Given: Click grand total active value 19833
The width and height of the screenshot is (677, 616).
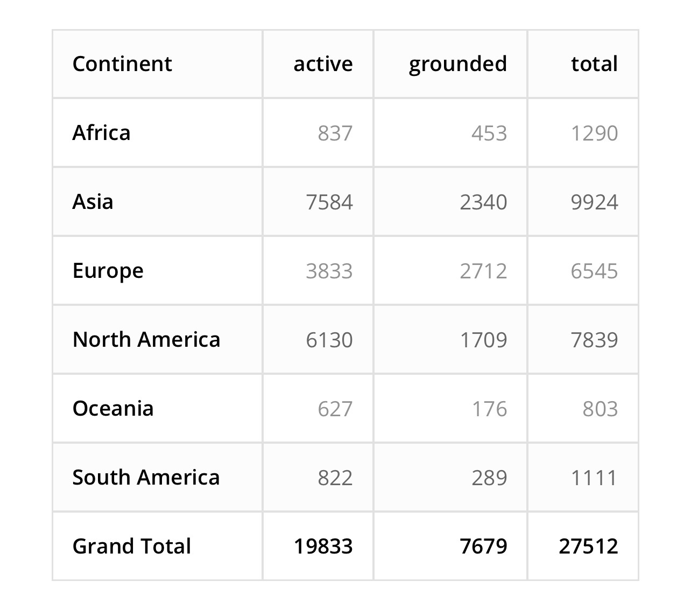Looking at the screenshot, I should point(323,547).
